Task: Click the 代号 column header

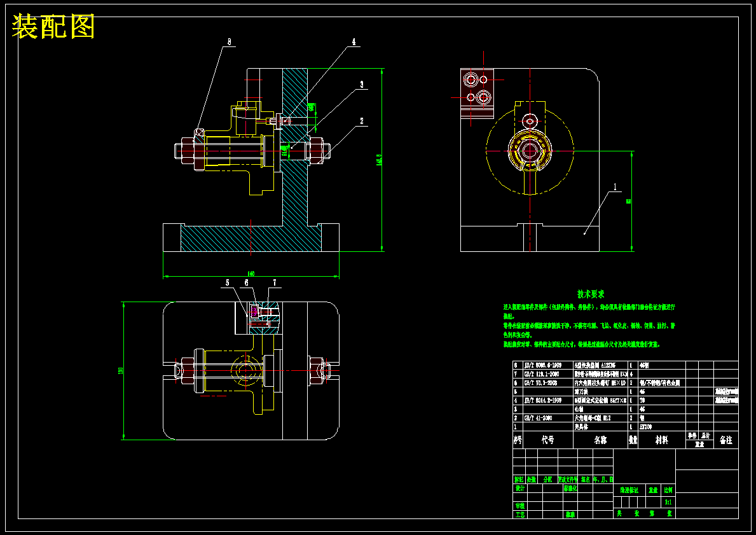Action: pyautogui.click(x=547, y=440)
